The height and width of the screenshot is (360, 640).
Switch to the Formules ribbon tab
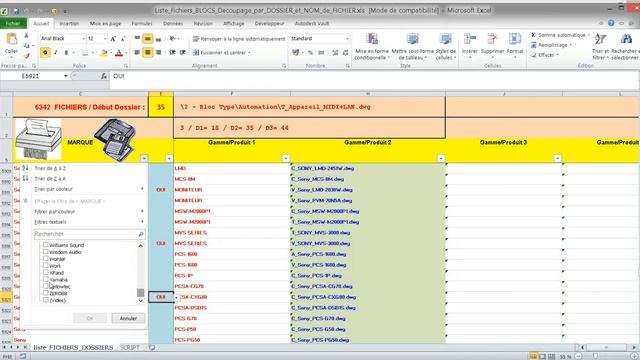142,24
